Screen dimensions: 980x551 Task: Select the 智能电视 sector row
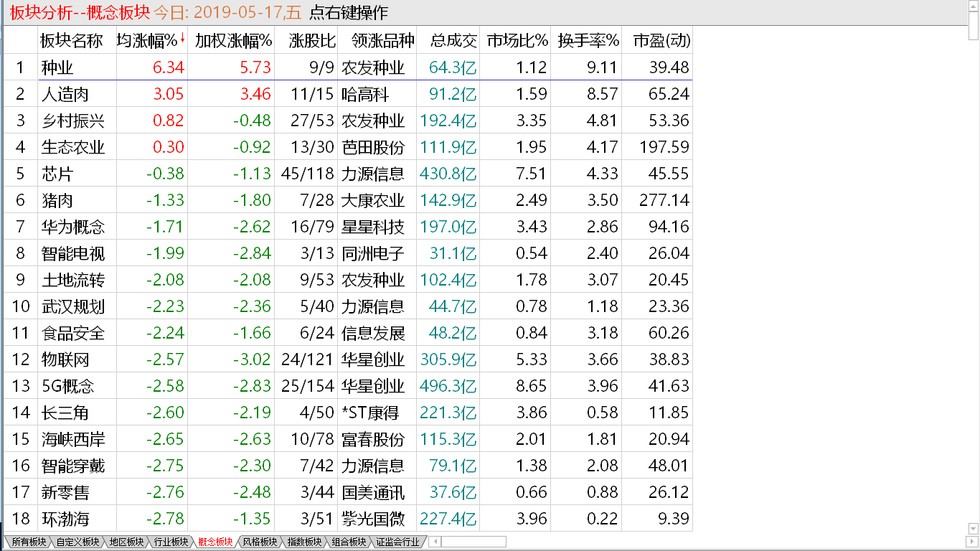pyautogui.click(x=348, y=253)
